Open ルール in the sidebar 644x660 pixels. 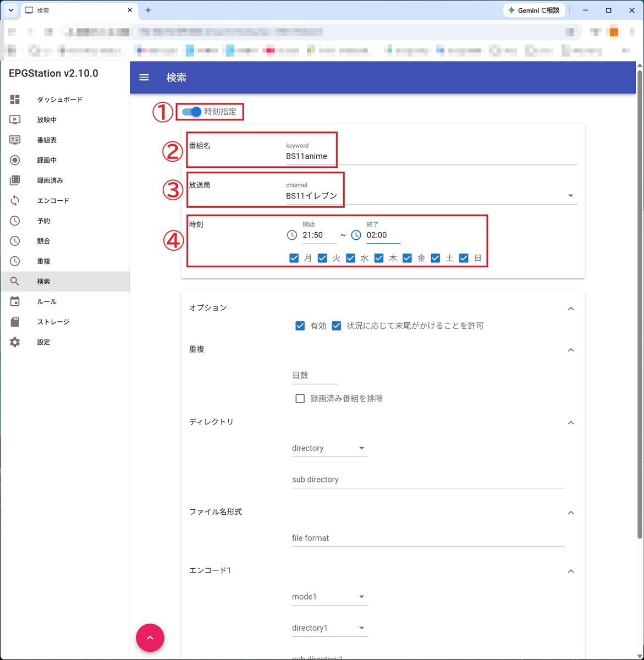click(x=65, y=301)
